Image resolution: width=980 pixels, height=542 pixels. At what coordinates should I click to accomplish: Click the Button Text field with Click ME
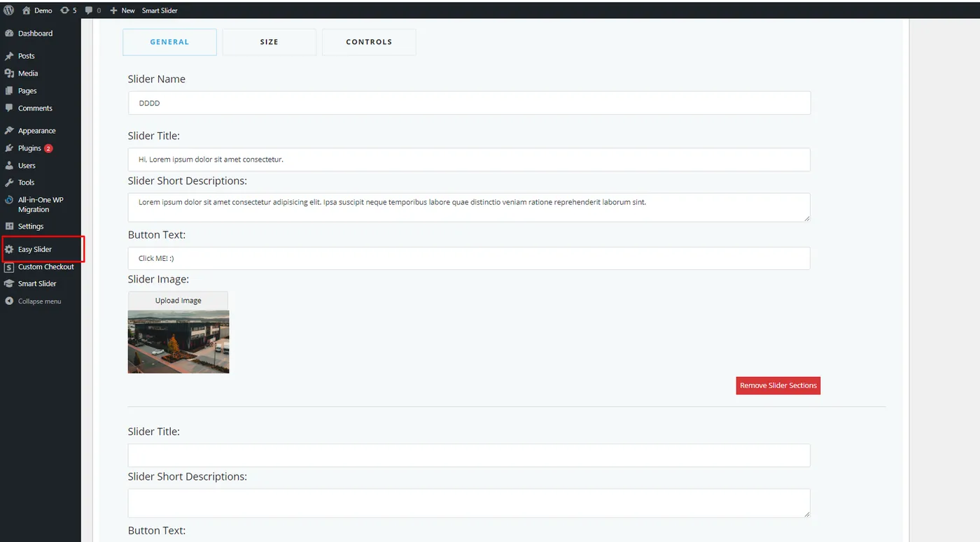(x=469, y=258)
